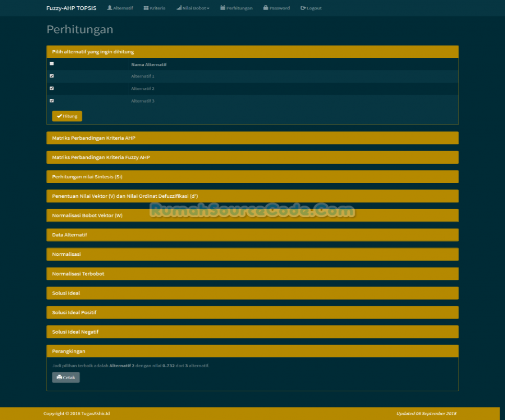This screenshot has height=420, width=505.
Task: Expand the Normalisasi Terbobot panel
Action: point(252,274)
